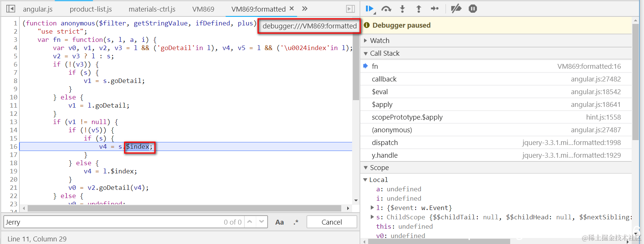Collapse the Local scope group
644x244 pixels.
(366, 180)
